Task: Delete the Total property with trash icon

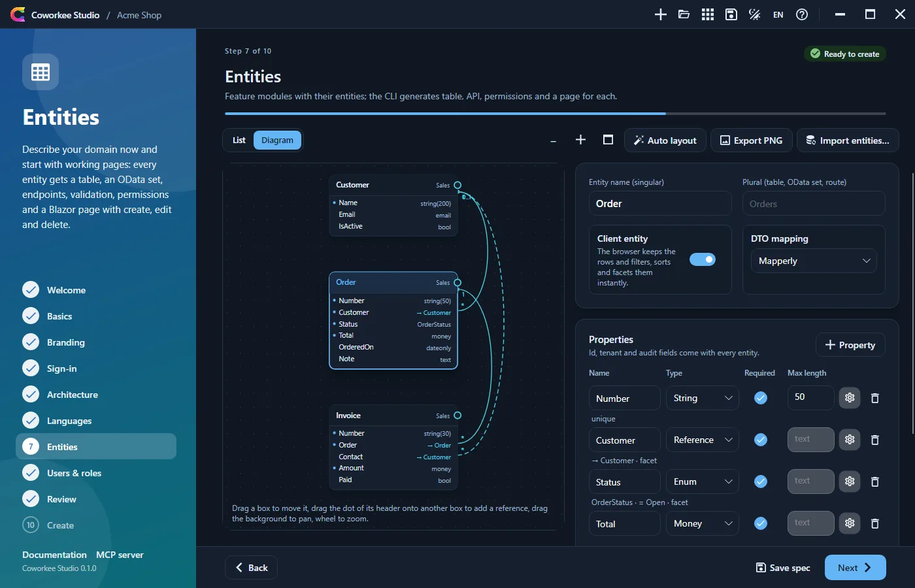Action: (875, 523)
